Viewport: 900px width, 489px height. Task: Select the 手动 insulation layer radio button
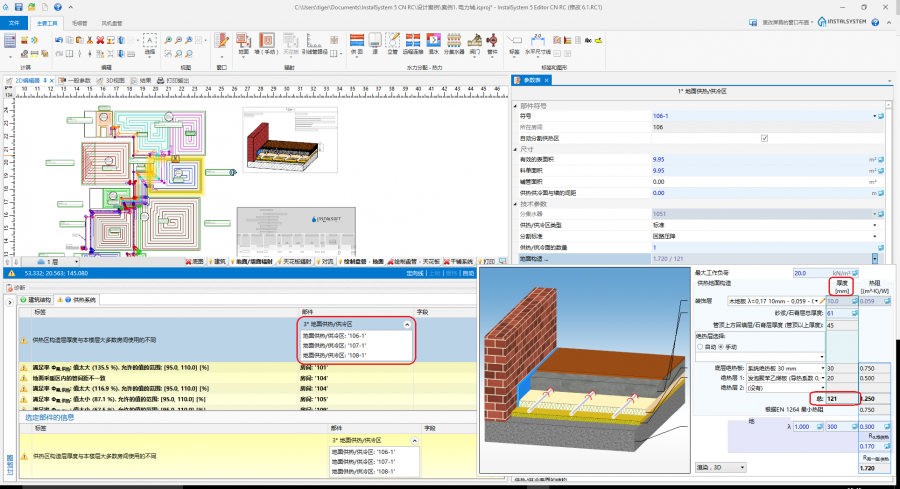[721, 346]
